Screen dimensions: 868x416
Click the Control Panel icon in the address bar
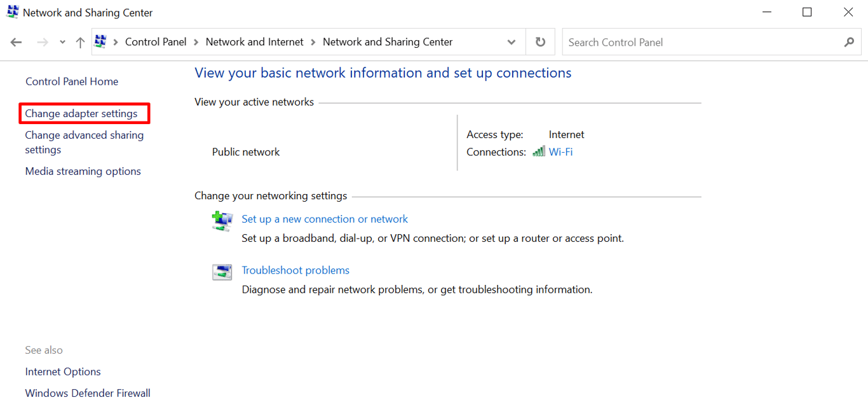pyautogui.click(x=100, y=41)
